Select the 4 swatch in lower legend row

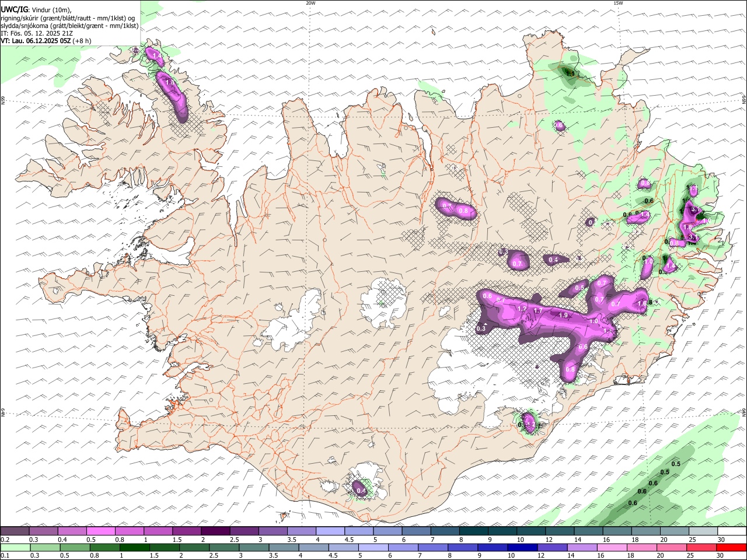pos(314,547)
